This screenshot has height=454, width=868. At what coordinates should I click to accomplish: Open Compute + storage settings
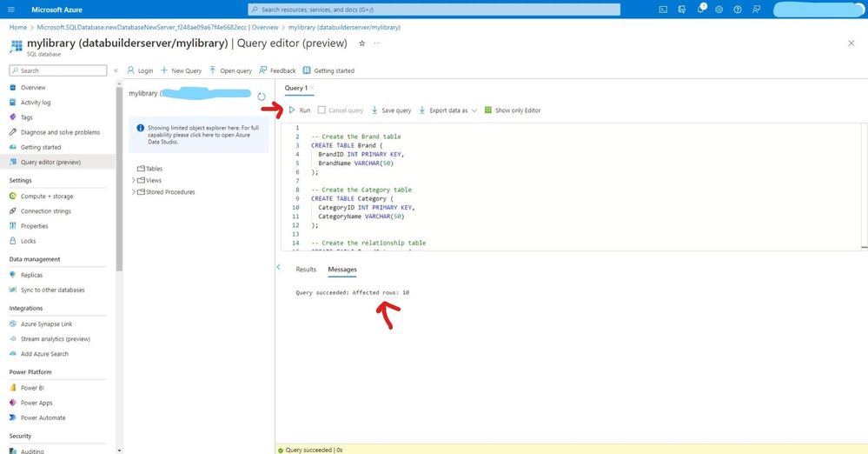pyautogui.click(x=47, y=197)
